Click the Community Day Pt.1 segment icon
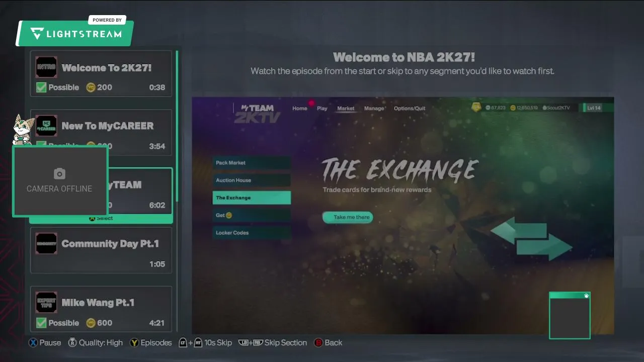The image size is (644, 362). click(46, 243)
